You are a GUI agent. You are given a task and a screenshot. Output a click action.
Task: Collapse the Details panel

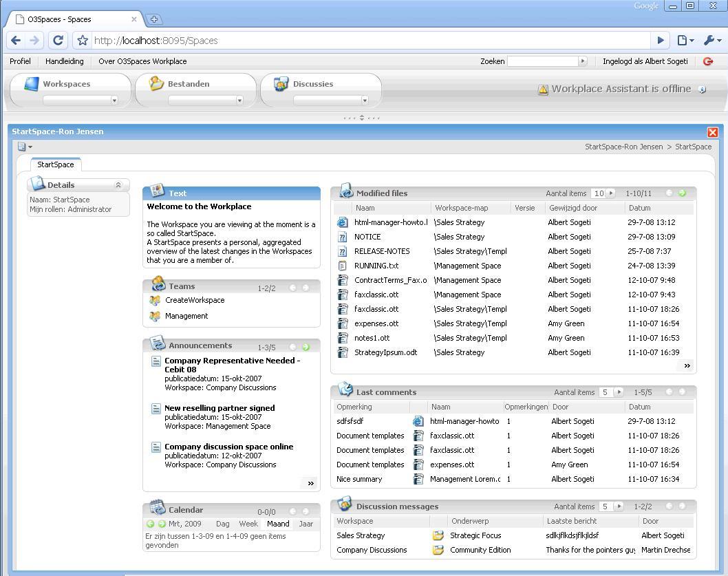tap(118, 185)
